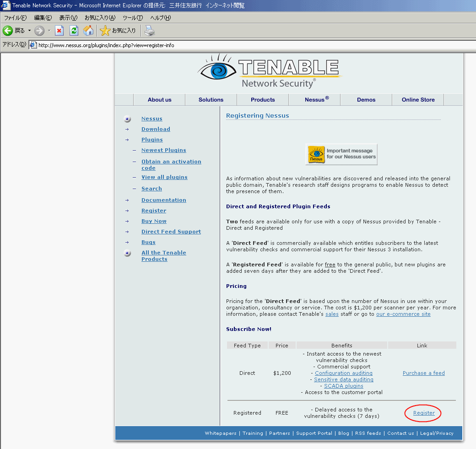Click the Feed Type column header
Viewport: 476px width, 449px height.
click(x=247, y=345)
